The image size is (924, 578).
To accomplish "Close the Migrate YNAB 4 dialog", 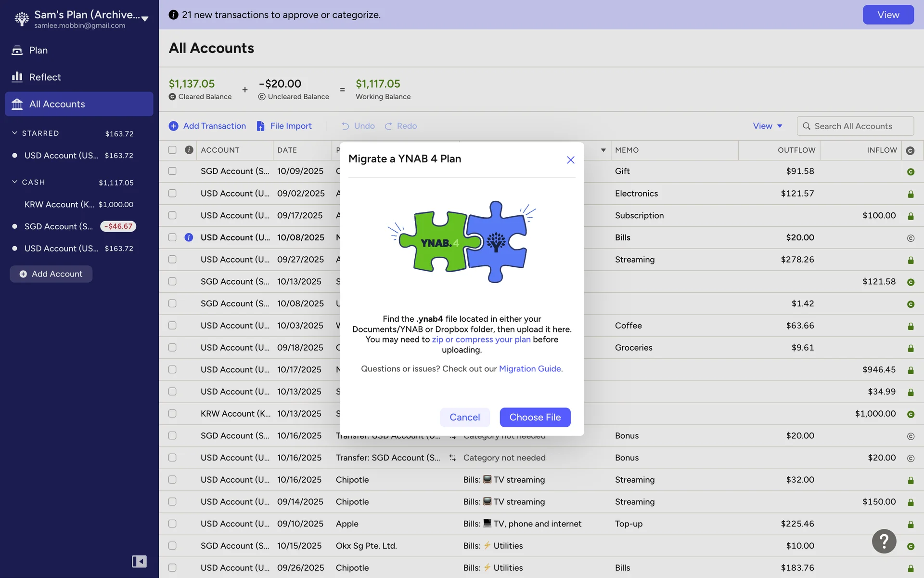I will click(570, 159).
